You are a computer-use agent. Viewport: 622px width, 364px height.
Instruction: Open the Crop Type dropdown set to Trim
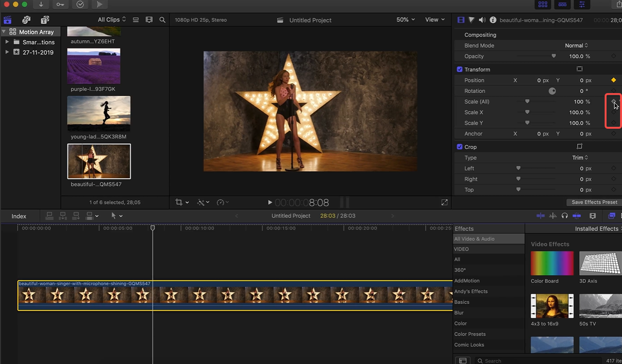click(x=580, y=157)
